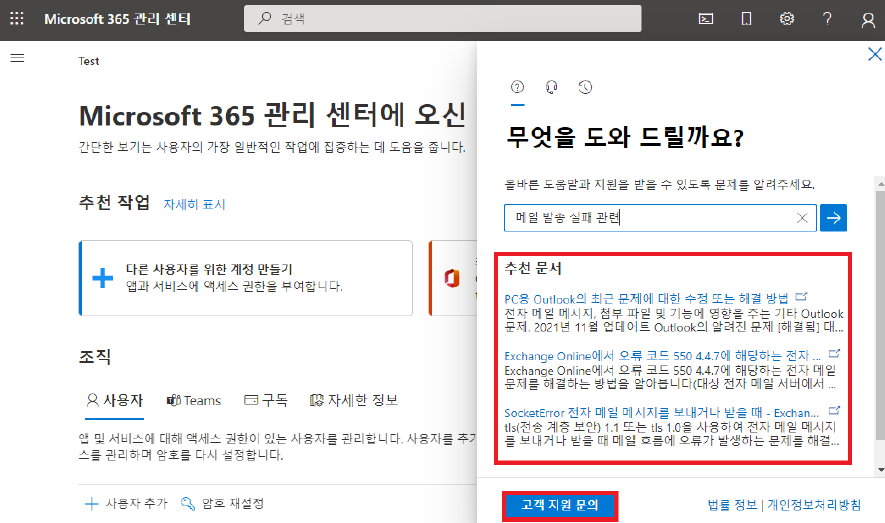Image resolution: width=885 pixels, height=523 pixels.
Task: Click 사용자 추가 button
Action: tap(126, 503)
